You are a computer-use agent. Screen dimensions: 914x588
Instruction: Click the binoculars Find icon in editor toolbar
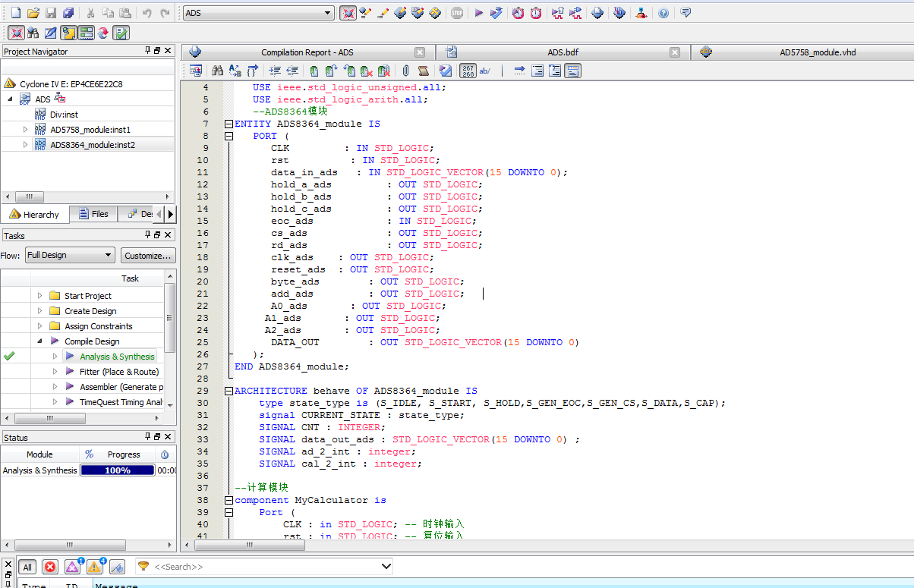coord(217,71)
